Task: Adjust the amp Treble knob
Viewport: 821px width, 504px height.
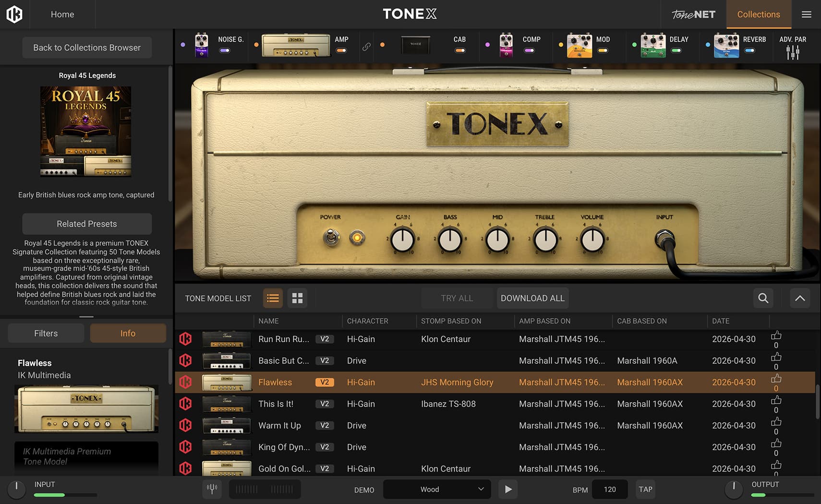Action: point(545,240)
